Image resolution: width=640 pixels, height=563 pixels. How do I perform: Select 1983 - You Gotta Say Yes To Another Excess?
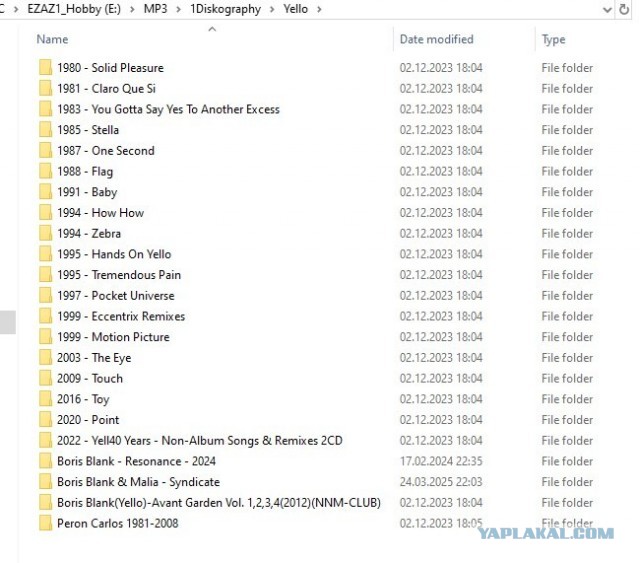[168, 109]
